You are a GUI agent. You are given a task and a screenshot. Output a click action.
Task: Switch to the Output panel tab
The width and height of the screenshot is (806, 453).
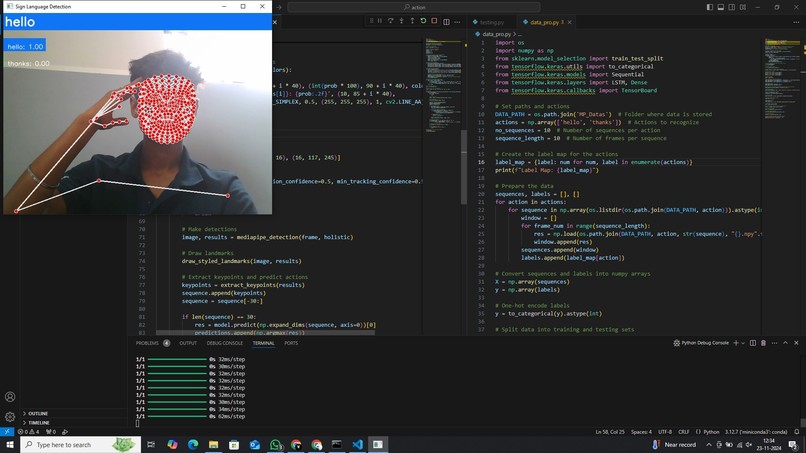pyautogui.click(x=188, y=343)
